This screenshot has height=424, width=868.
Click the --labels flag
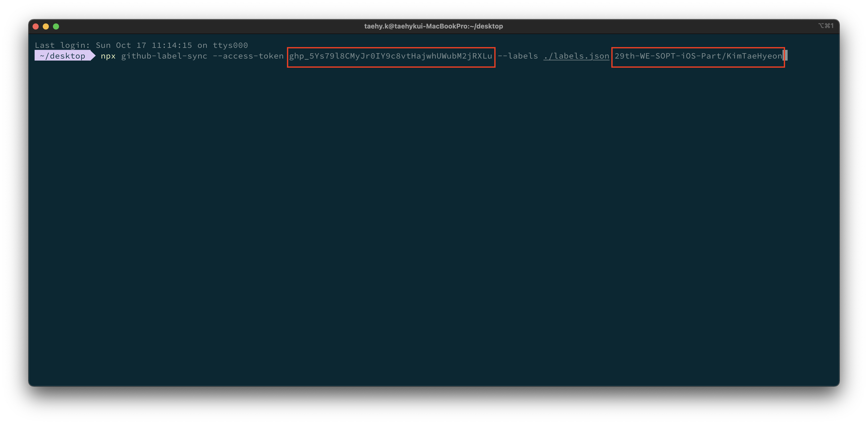click(x=517, y=56)
